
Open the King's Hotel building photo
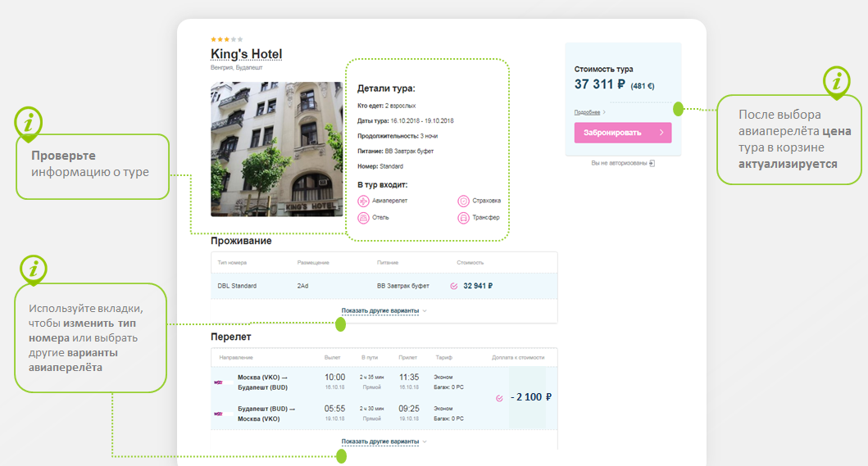(277, 149)
